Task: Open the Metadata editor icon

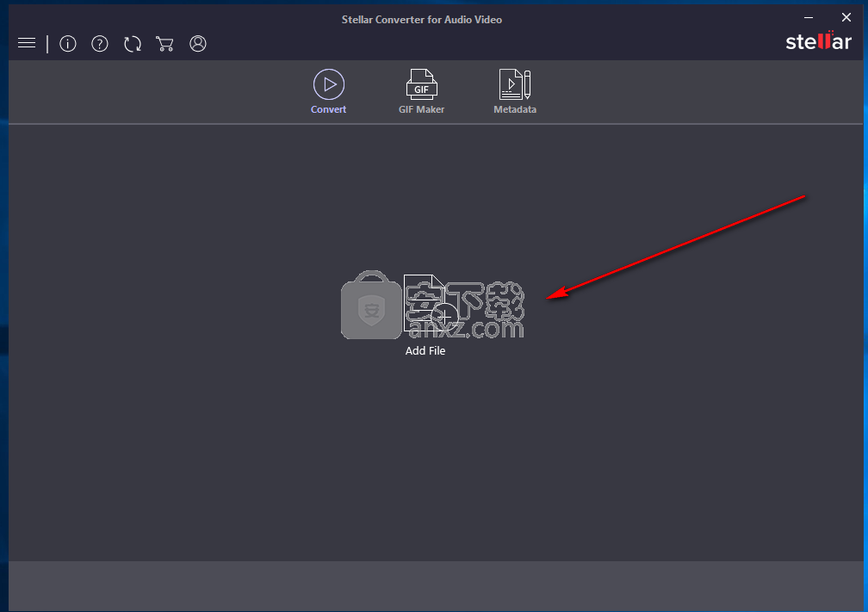Action: click(515, 84)
